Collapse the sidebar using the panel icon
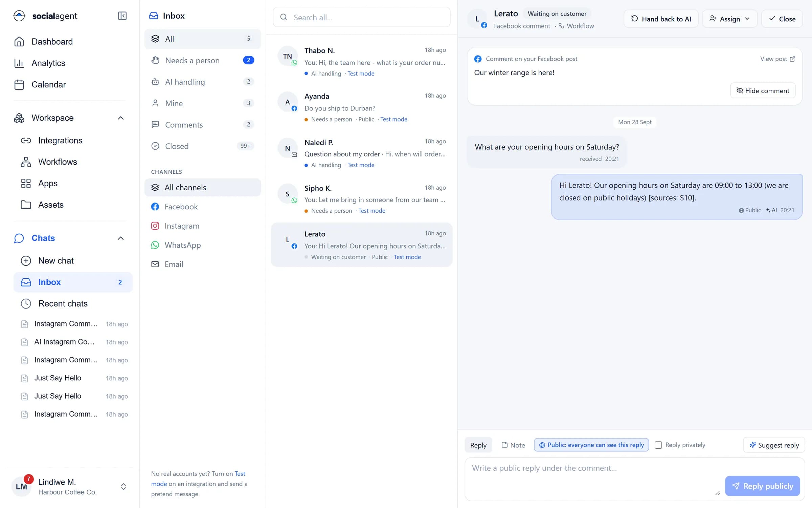The width and height of the screenshot is (812, 508). [122, 16]
